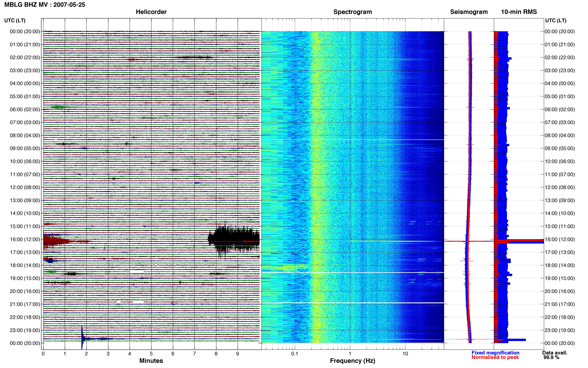Click the green wave packet near 05:50
This screenshot has width=588, height=368.
click(58, 107)
